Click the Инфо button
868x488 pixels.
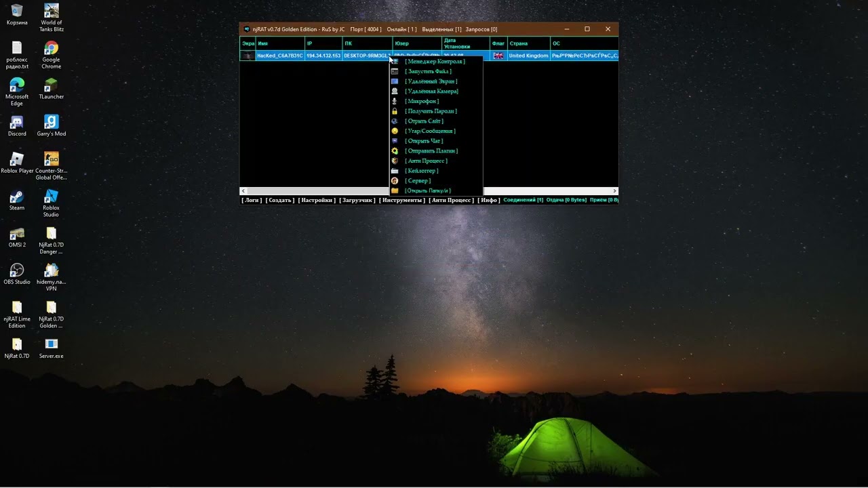[x=489, y=200]
